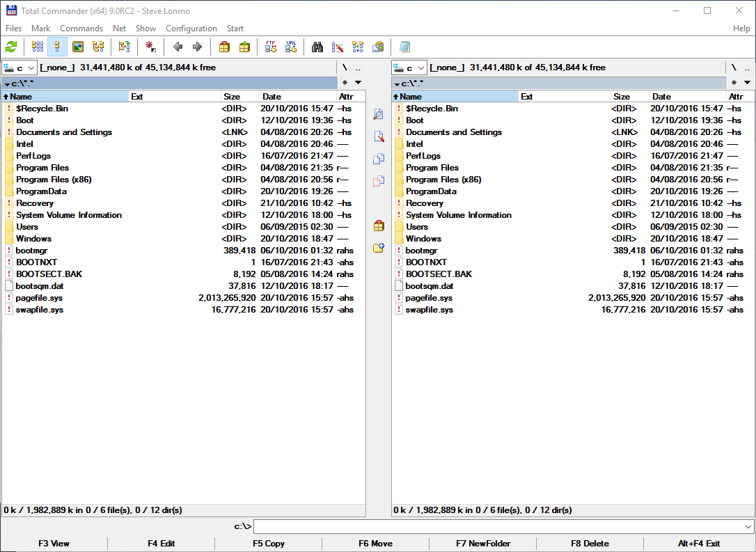Open the Synchronize Directories toolbar icon
This screenshot has width=756, height=552.
357,47
